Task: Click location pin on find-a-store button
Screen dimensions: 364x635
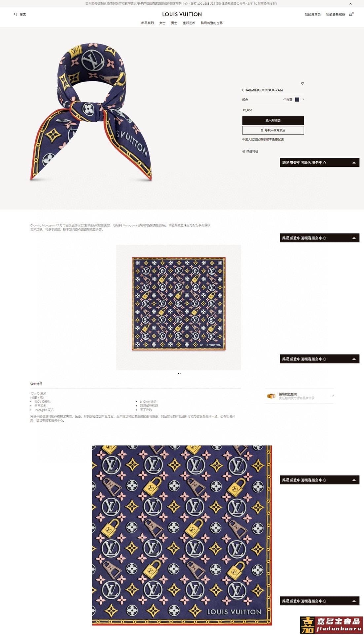Action: [x=262, y=130]
